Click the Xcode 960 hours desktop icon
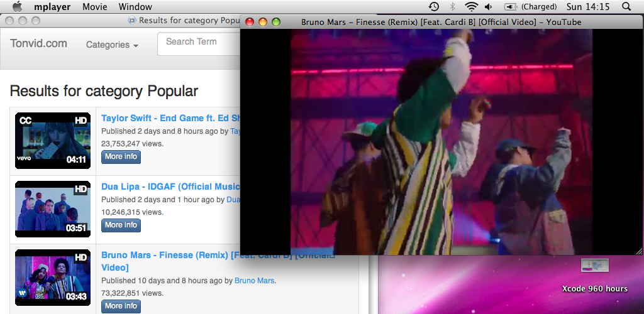 click(x=595, y=276)
